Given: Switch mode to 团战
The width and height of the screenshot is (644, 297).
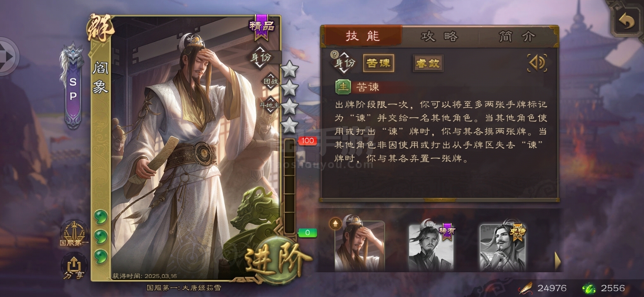Looking at the screenshot, I should 271,81.
